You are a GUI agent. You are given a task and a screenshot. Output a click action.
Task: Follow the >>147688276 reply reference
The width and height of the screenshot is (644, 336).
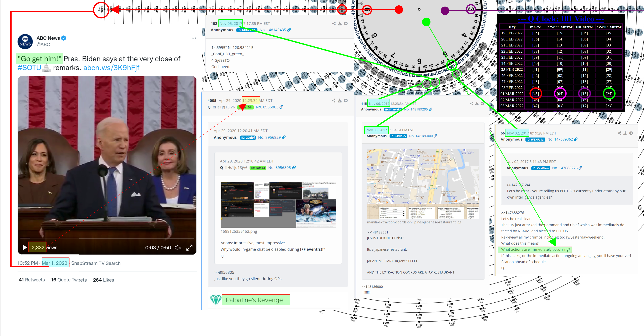click(512, 213)
